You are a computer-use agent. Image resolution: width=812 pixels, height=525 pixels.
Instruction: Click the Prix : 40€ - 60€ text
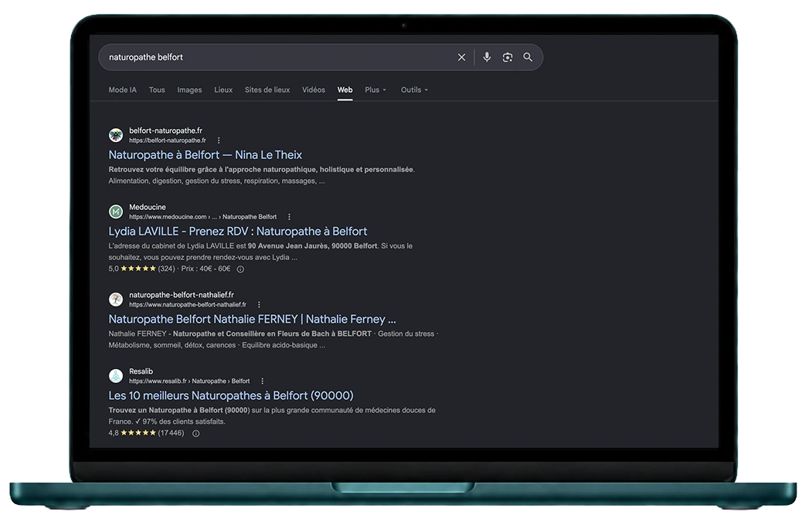coord(206,269)
